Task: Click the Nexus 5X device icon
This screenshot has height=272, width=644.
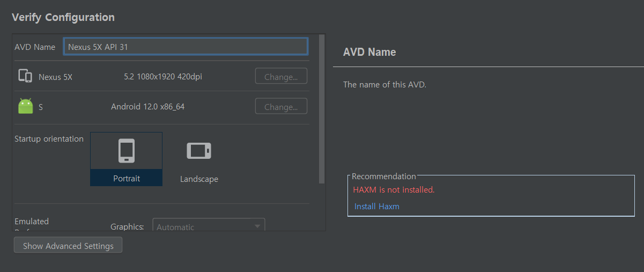Action: click(25, 76)
